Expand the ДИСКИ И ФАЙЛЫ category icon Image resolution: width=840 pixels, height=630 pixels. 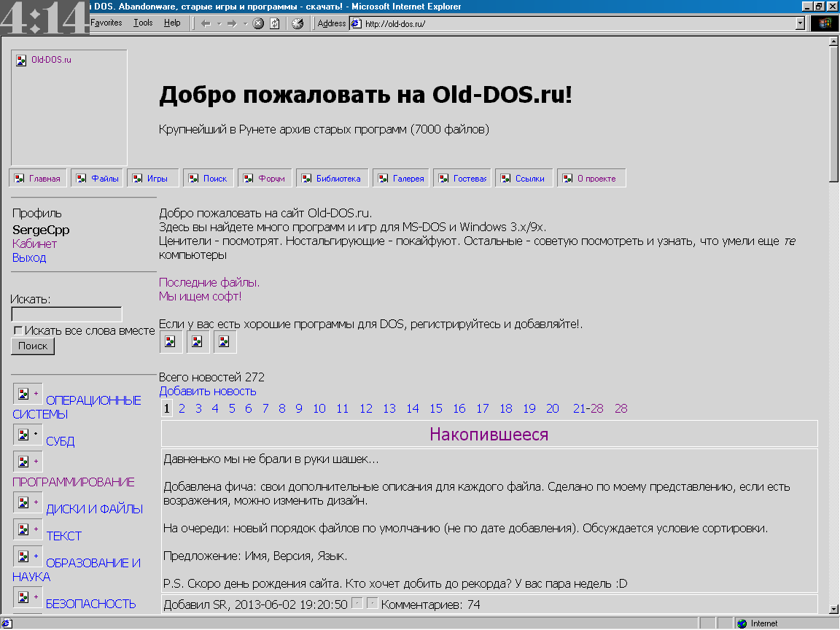28,502
